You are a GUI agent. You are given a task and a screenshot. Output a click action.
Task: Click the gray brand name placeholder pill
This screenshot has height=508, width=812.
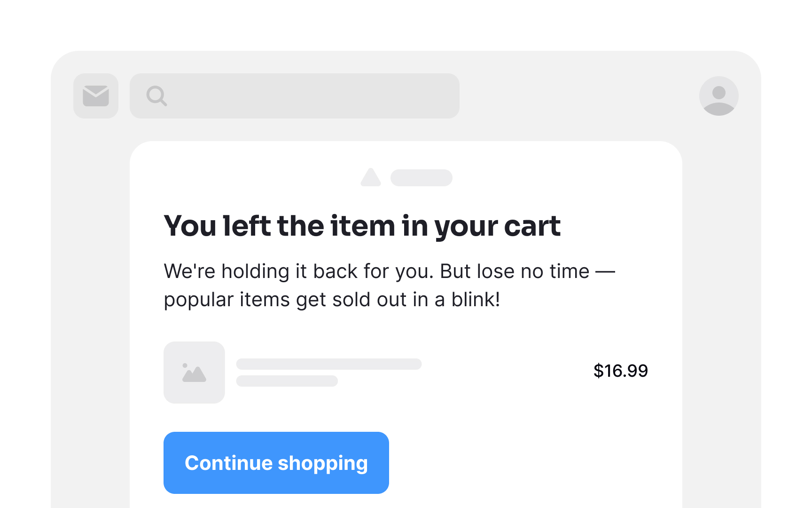point(422,178)
